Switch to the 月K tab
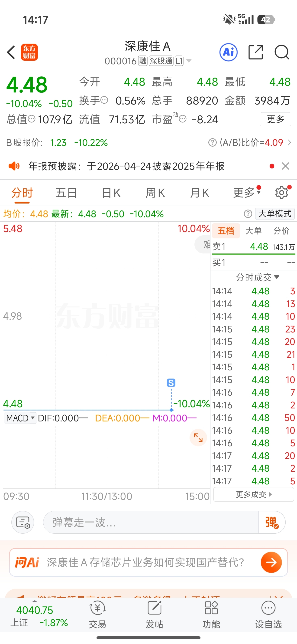The image size is (297, 644). pyautogui.click(x=200, y=193)
